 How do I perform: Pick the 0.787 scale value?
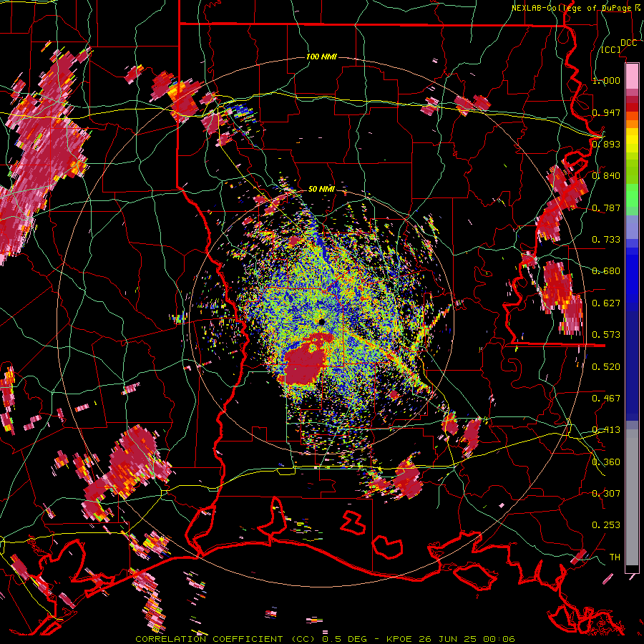[x=606, y=208]
